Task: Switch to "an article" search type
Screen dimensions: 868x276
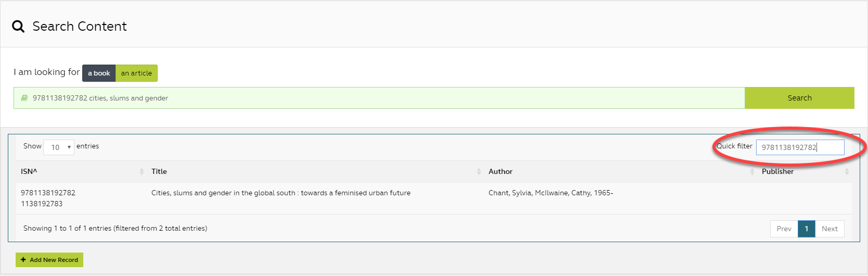Action: 136,73
